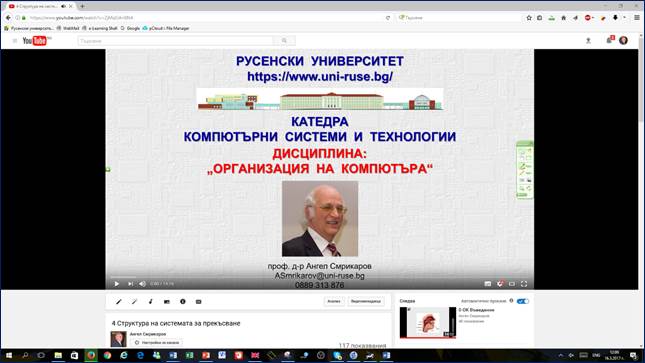Open the browser hamburger menu
The height and width of the screenshot is (363, 645).
coord(637,18)
